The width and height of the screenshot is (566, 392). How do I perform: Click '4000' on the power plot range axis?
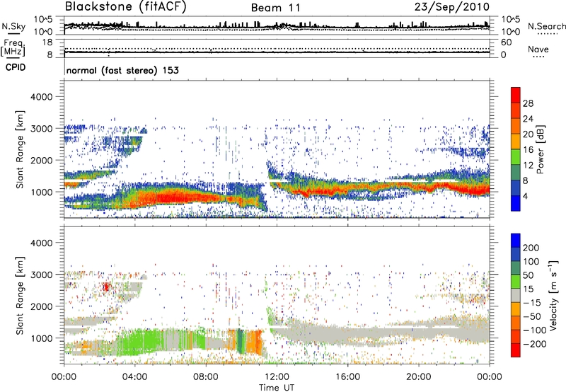tap(41, 97)
